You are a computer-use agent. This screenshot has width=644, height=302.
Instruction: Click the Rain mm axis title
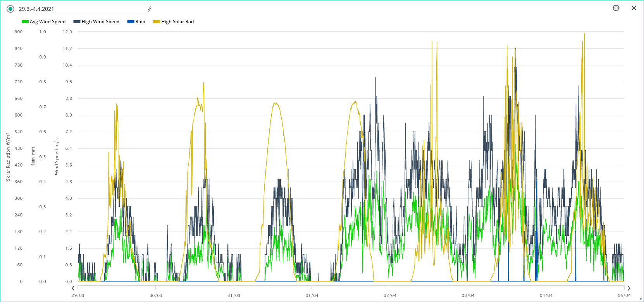(33, 156)
